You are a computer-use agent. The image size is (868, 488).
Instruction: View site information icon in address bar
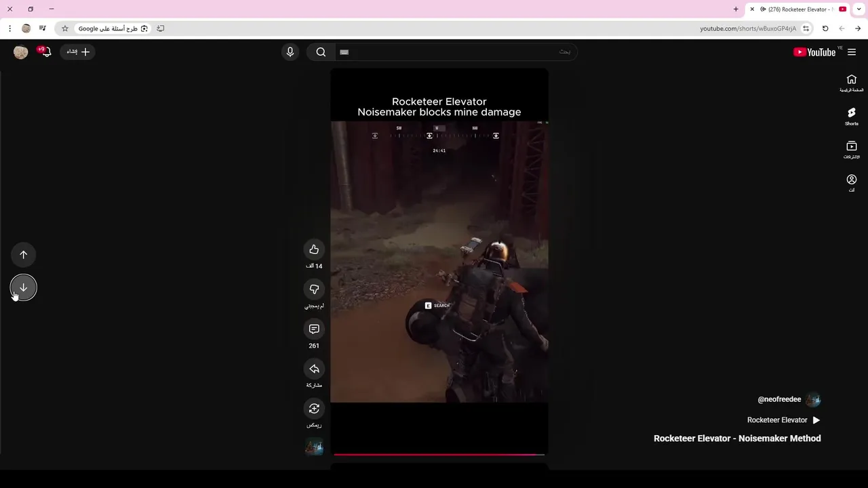(806, 28)
